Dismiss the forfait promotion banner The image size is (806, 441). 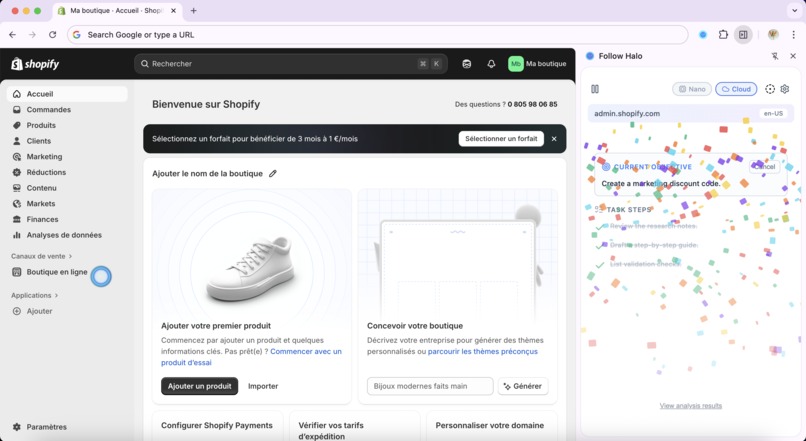coord(554,139)
